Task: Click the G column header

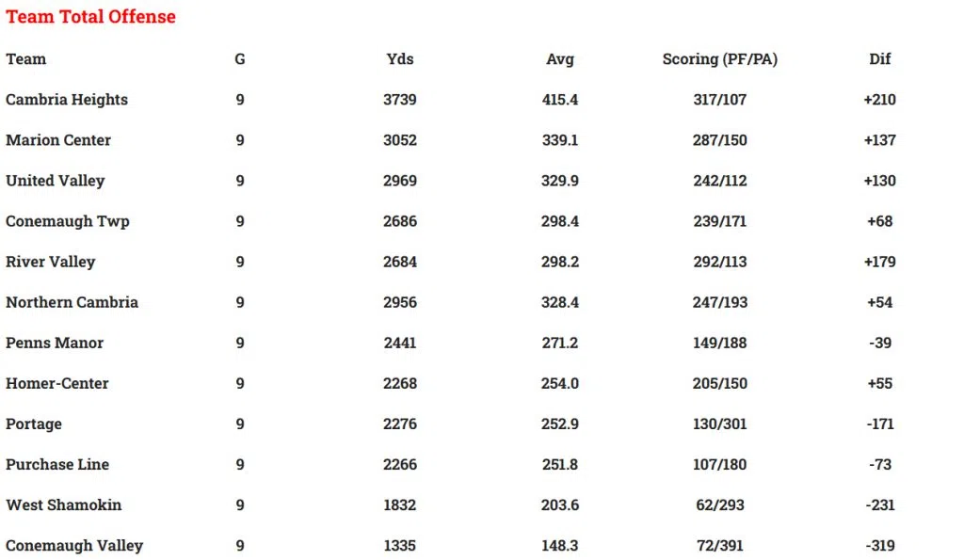Action: click(x=240, y=59)
